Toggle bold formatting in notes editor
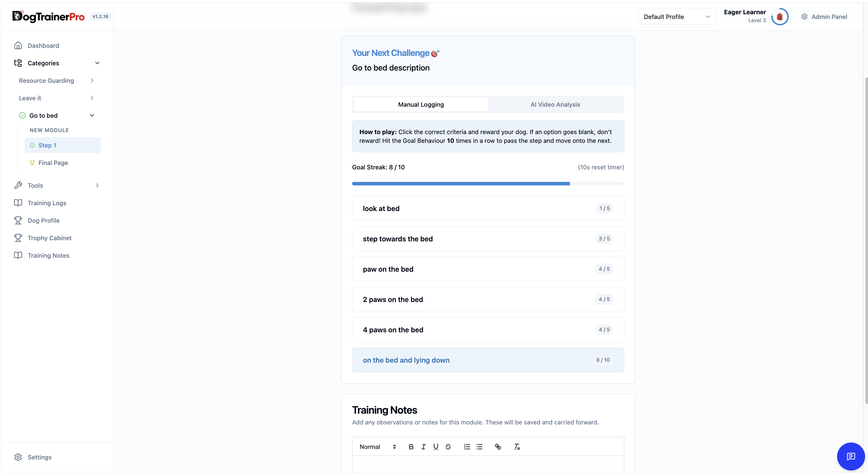 pos(411,447)
